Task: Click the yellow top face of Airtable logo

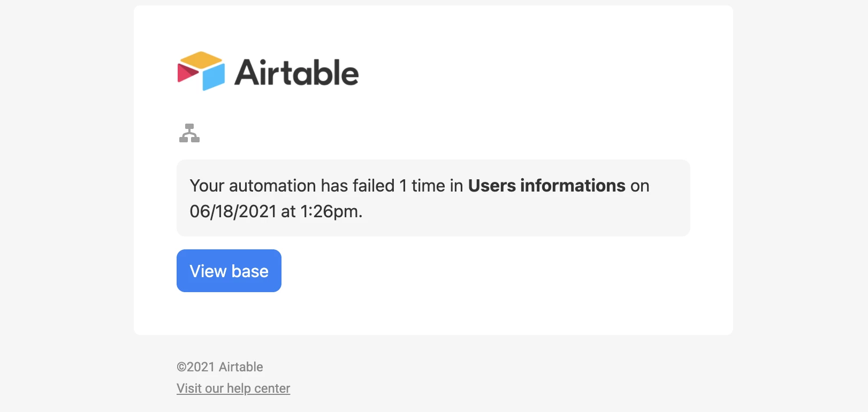Action: pyautogui.click(x=201, y=59)
